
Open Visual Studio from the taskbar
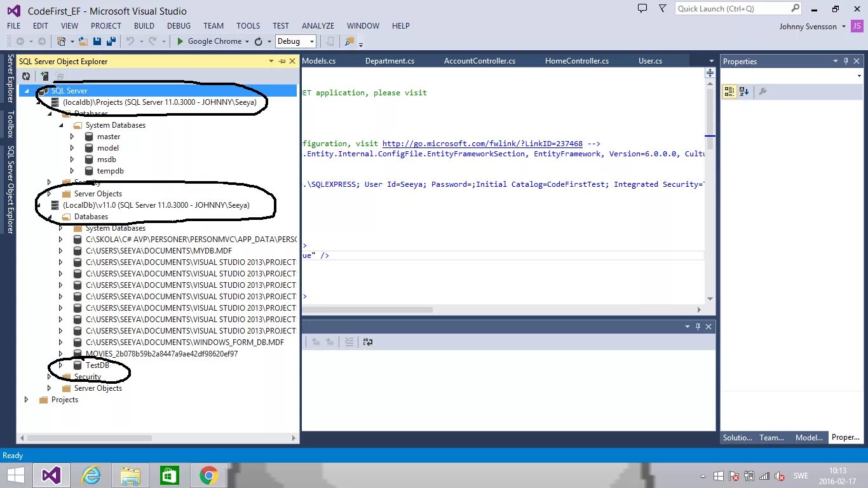[x=51, y=475]
